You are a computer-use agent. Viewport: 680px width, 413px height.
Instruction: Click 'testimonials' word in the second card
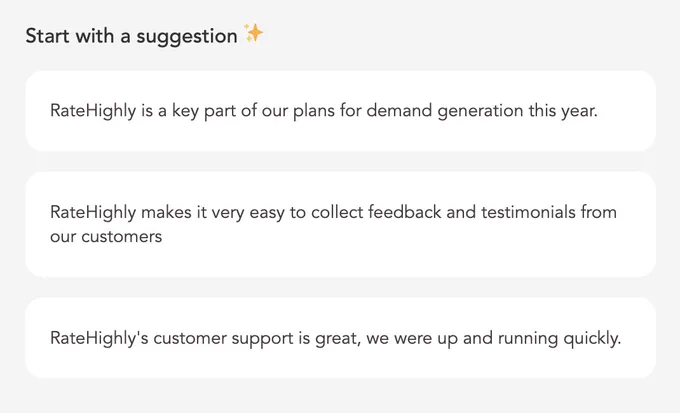[x=528, y=212]
